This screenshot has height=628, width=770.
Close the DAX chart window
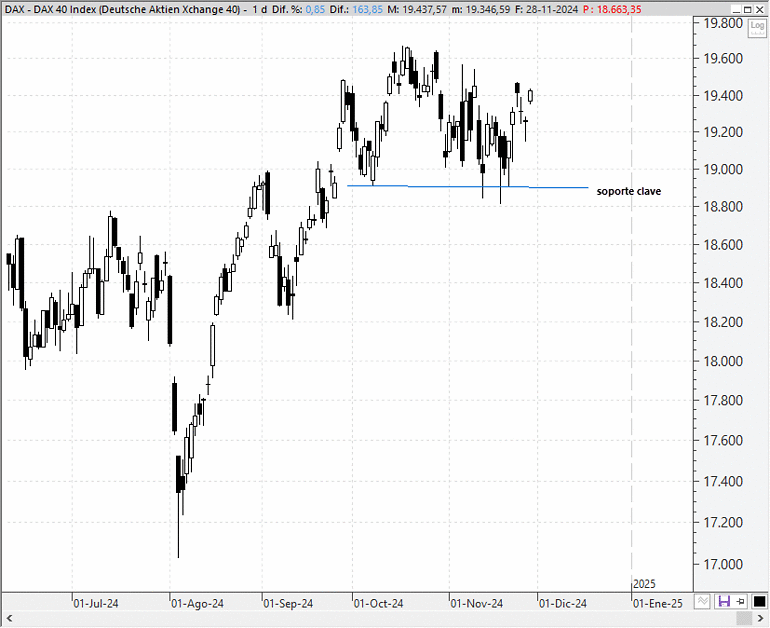760,9
